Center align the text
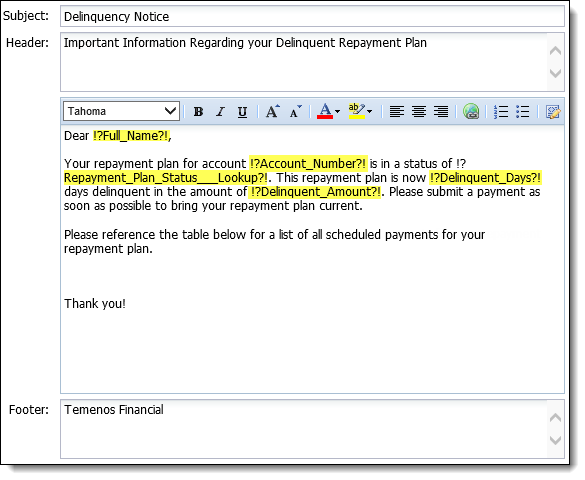Viewport: 585px width, 480px height. point(419,112)
